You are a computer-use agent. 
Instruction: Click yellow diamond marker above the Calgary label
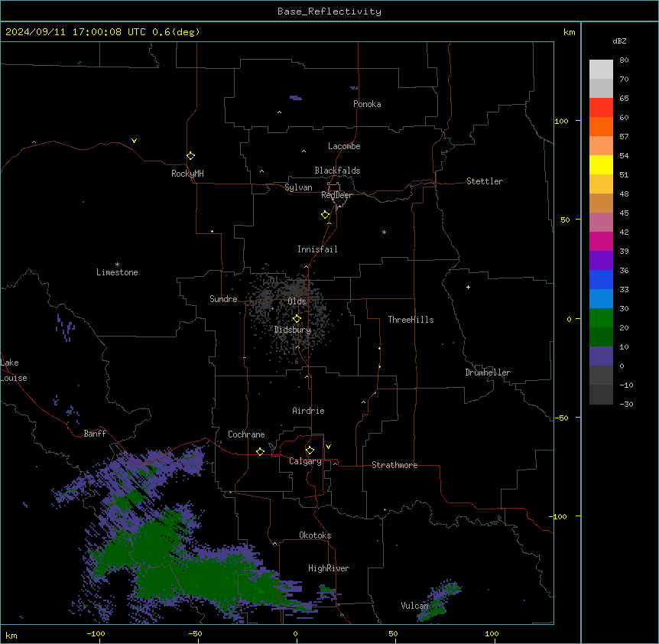coord(310,450)
